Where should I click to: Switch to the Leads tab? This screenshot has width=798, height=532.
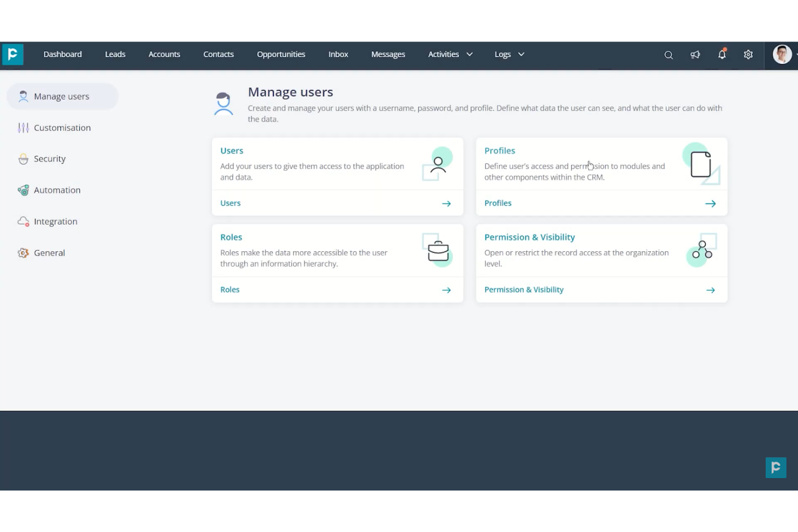(x=115, y=54)
